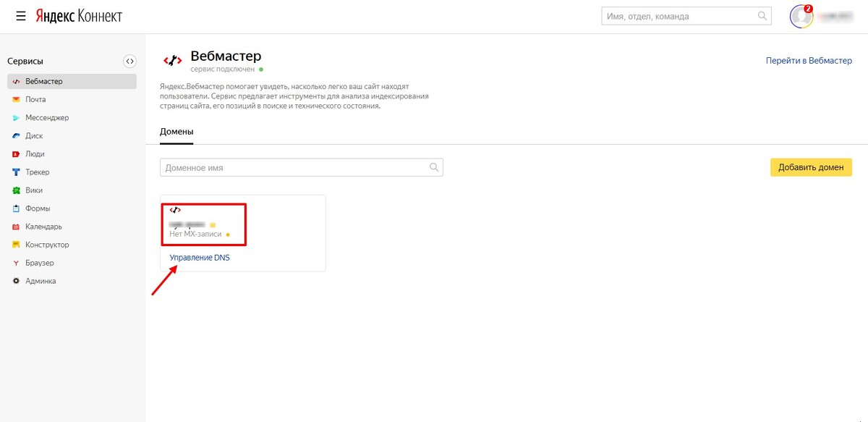Click the Формы icon
Viewport: 868px width, 422px height.
[16, 208]
